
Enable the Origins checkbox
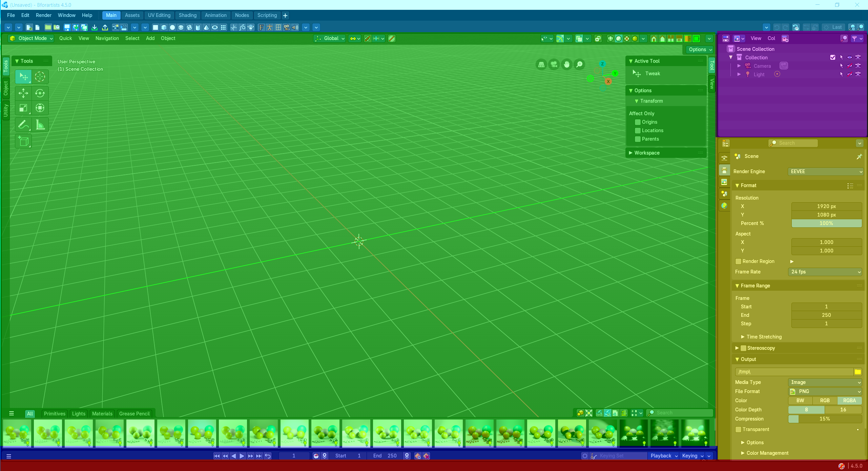tap(638, 122)
